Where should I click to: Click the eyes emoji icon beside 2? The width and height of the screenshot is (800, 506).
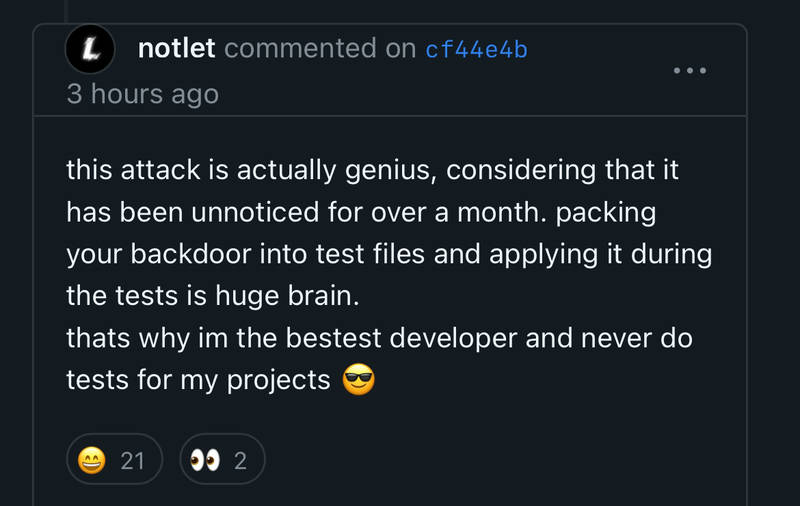[x=205, y=460]
